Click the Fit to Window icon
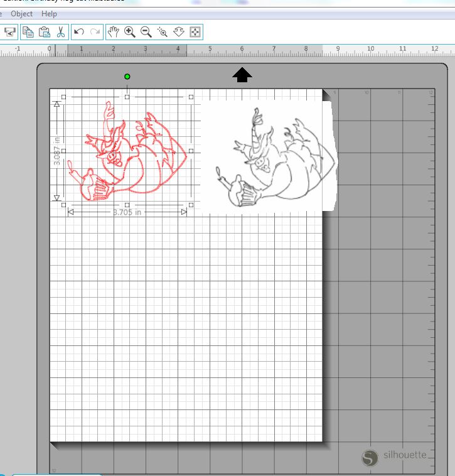Screen dimensions: 455x476 point(195,31)
